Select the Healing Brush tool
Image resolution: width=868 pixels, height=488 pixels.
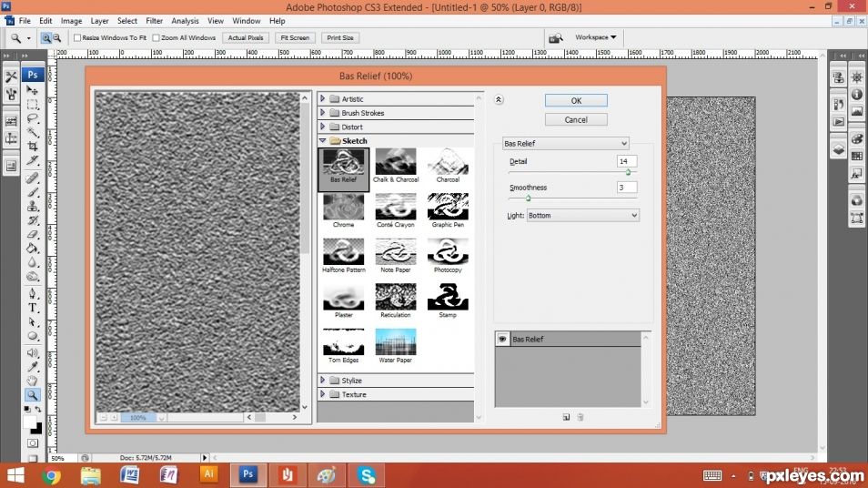point(32,178)
